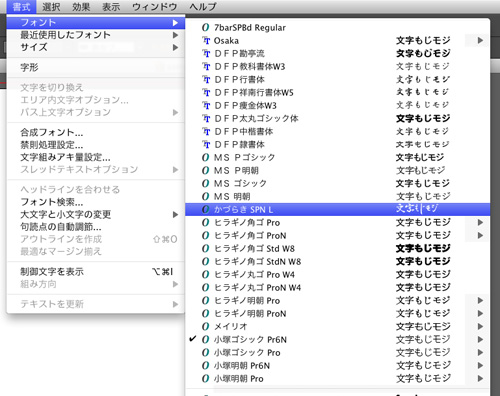Open the 選択 menu
500x396 pixels.
point(51,7)
